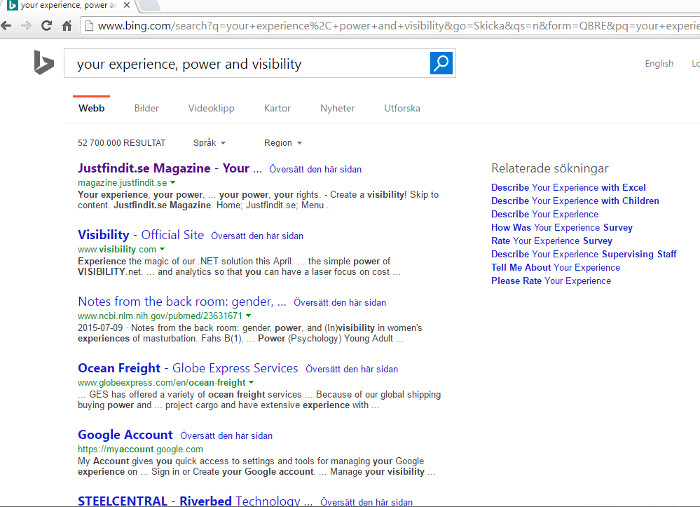700x507 pixels.
Task: Click 'Please Rate Your Experience'
Action: click(x=551, y=281)
